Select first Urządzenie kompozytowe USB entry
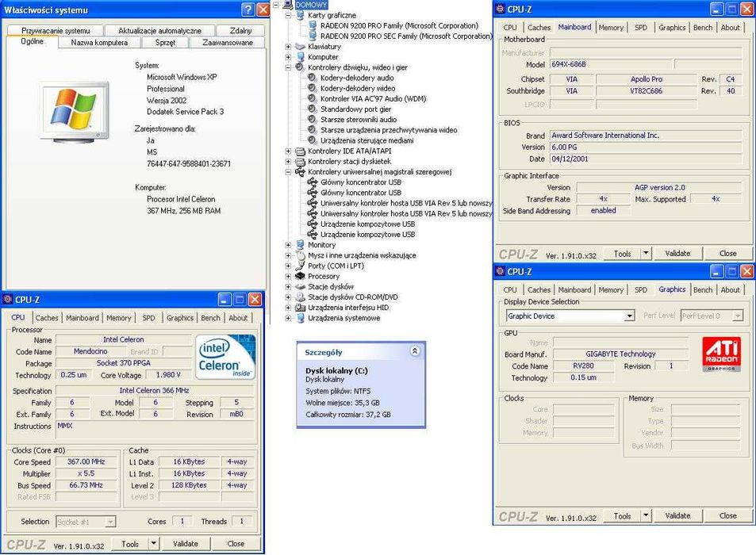The height and width of the screenshot is (555, 756). coord(367,224)
